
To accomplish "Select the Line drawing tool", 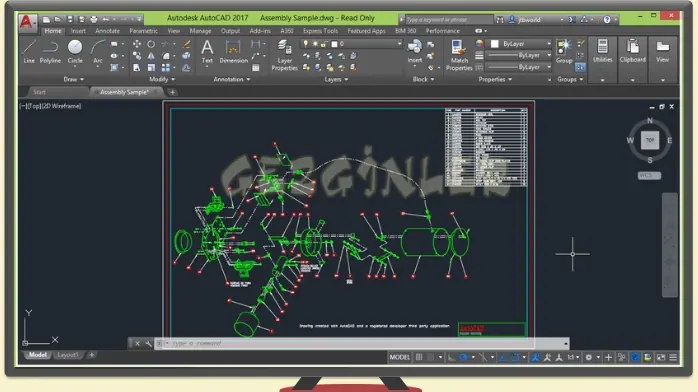I will (x=29, y=52).
